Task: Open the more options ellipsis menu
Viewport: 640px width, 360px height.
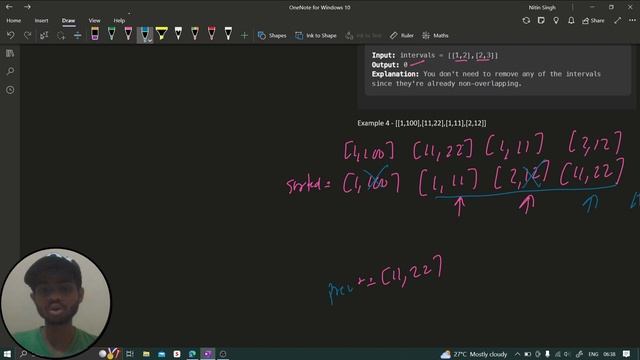Action: click(x=632, y=20)
